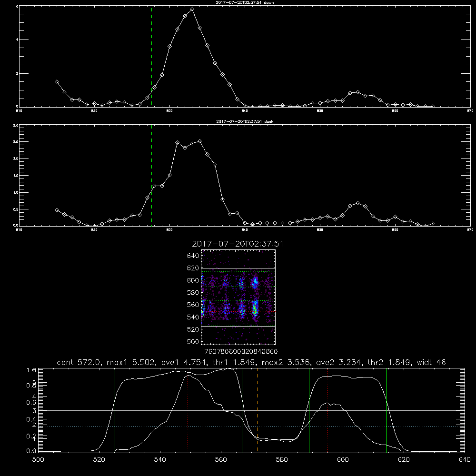Click the small secondary peak in dusk plot
The image size is (476, 476).
tap(357, 203)
